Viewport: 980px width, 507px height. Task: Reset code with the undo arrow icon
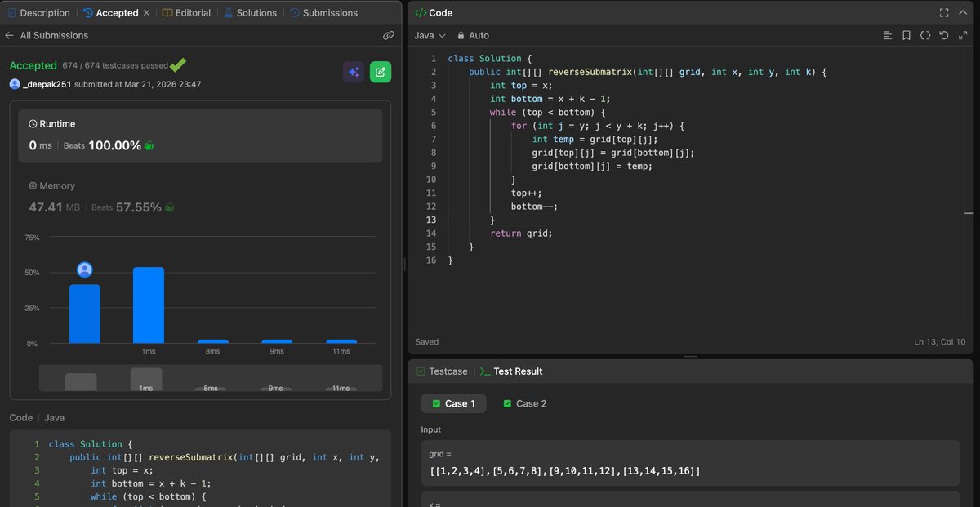pyautogui.click(x=944, y=36)
